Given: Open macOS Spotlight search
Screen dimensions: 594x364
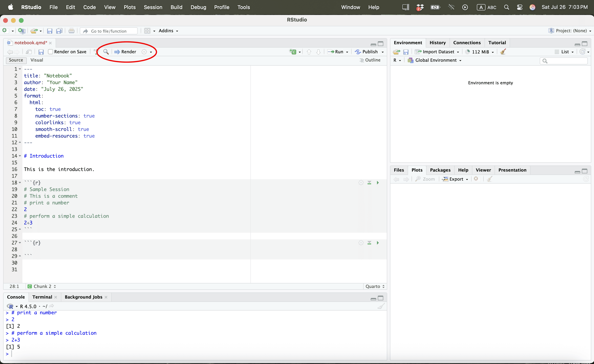Looking at the screenshot, I should (x=507, y=7).
